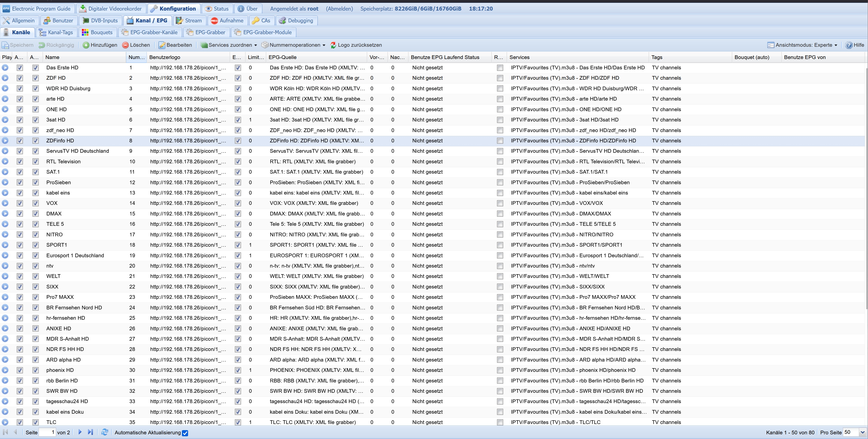Play the SPORT1 channel
This screenshot has width=868, height=439.
5,245
